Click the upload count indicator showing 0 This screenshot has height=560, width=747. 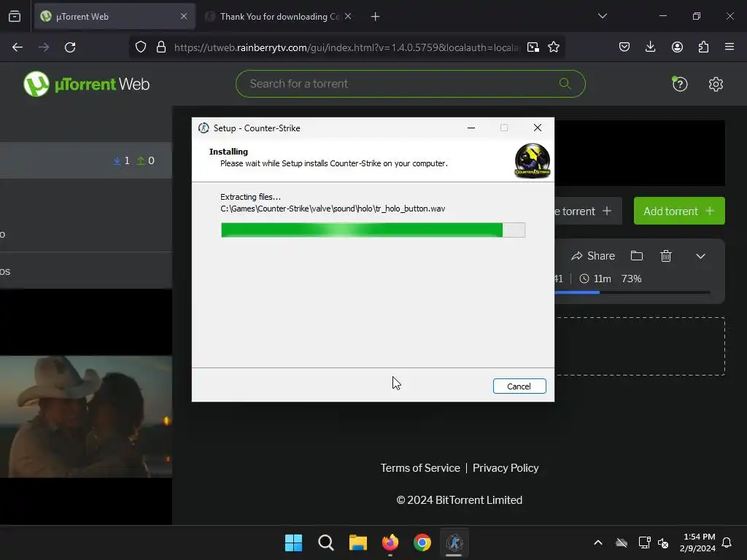click(x=146, y=161)
